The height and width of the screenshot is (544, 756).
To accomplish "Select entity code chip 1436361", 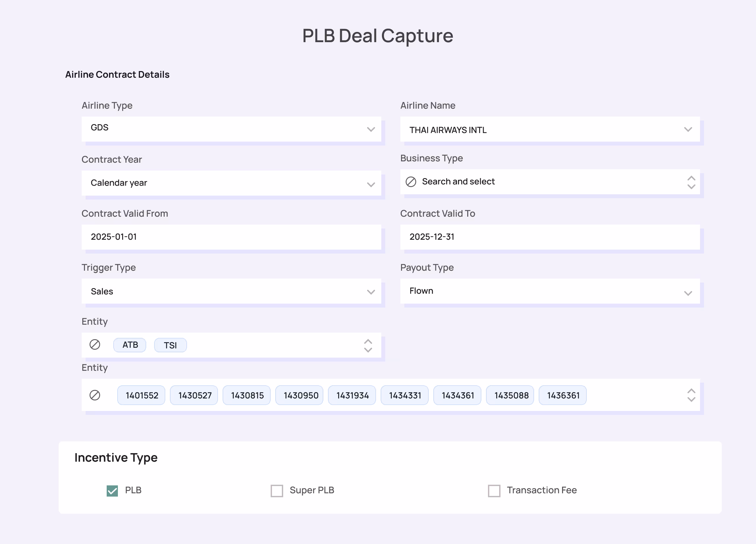I will click(563, 395).
